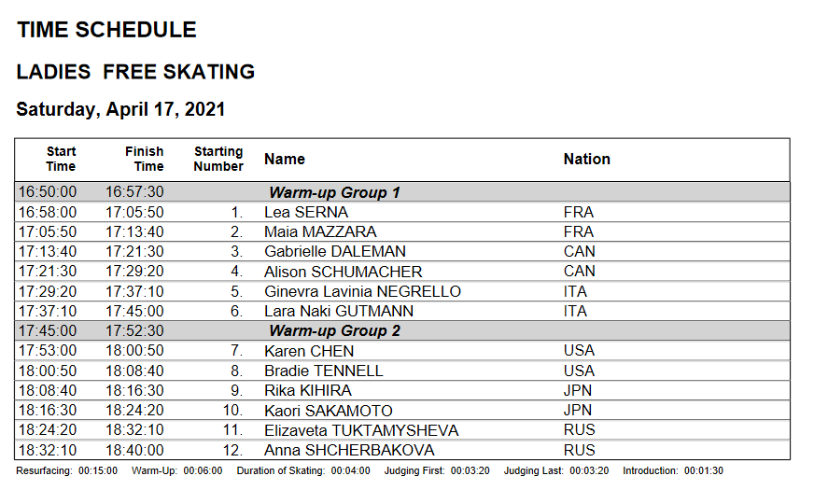The width and height of the screenshot is (814, 504).
Task: Click the LADIES FREE SKATING title
Action: 135,72
